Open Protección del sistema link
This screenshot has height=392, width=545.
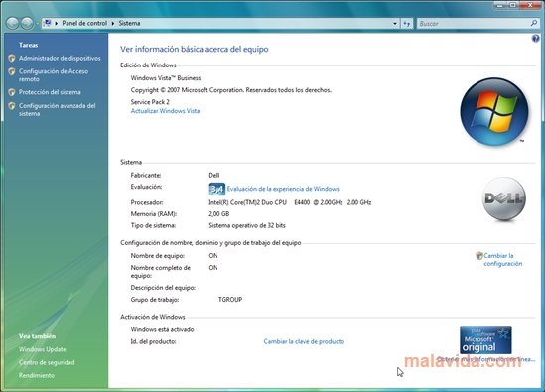[x=50, y=92]
